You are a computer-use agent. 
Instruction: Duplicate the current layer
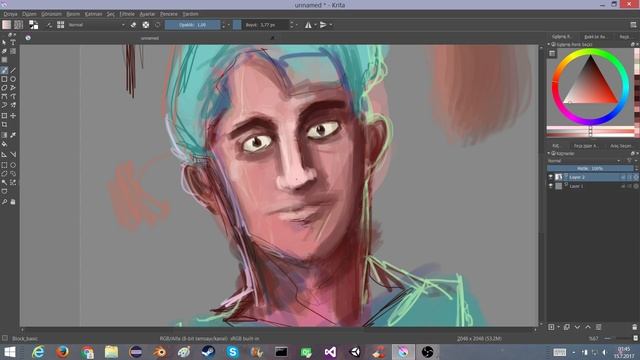coord(567,327)
